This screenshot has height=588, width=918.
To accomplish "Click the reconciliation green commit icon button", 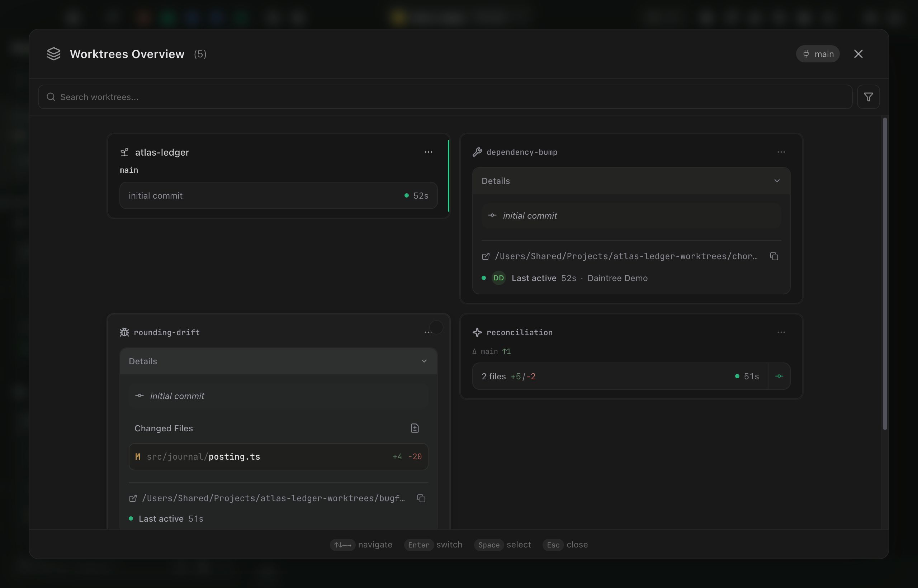I will [x=779, y=376].
